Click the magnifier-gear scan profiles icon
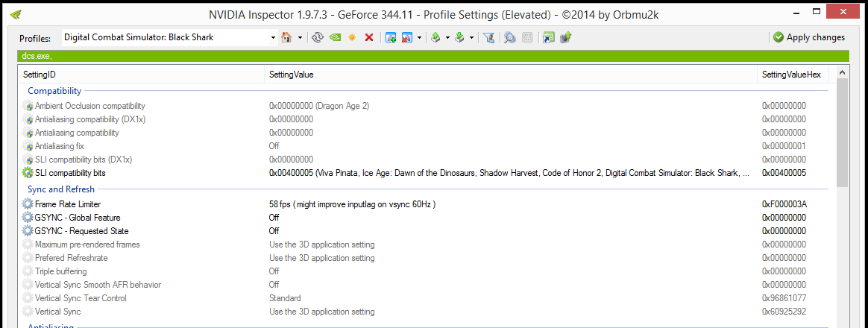This screenshot has height=328, width=868. (x=510, y=37)
